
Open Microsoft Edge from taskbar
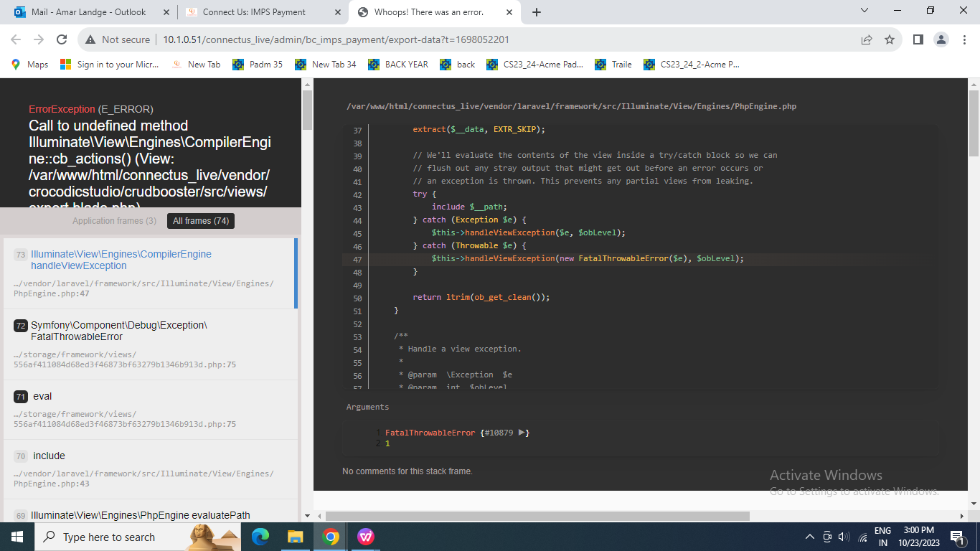pyautogui.click(x=260, y=537)
